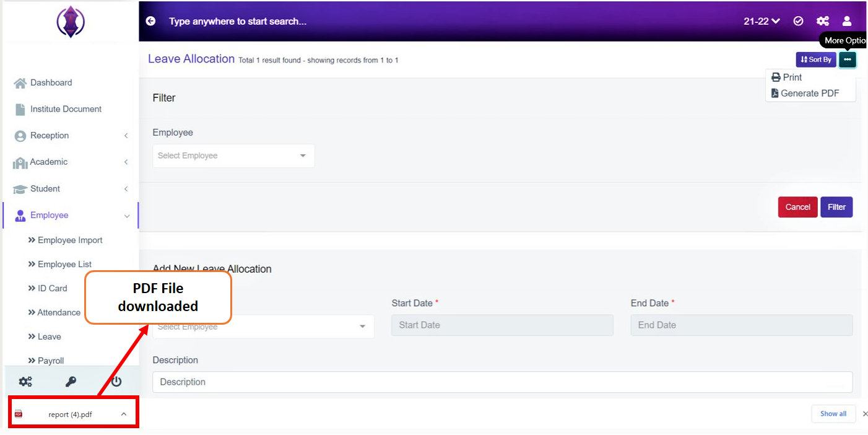The width and height of the screenshot is (868, 435).
Task: Open the More Options three-dots button
Action: click(x=848, y=59)
